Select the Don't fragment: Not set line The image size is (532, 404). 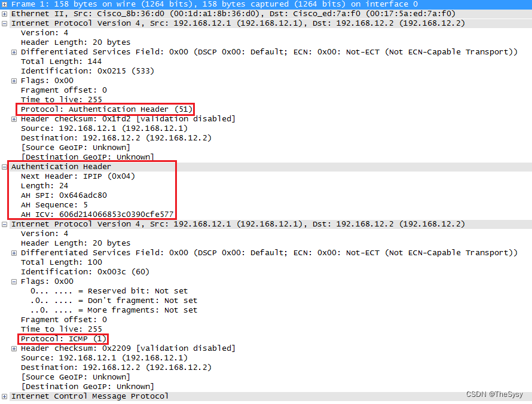pos(114,301)
